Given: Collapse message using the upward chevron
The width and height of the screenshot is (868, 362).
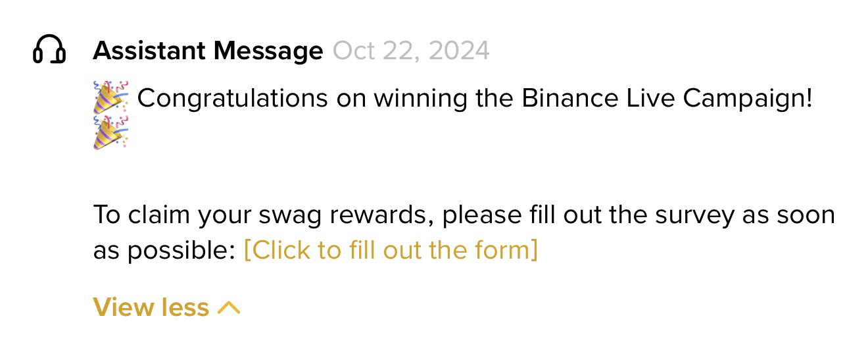Looking at the screenshot, I should (x=229, y=307).
